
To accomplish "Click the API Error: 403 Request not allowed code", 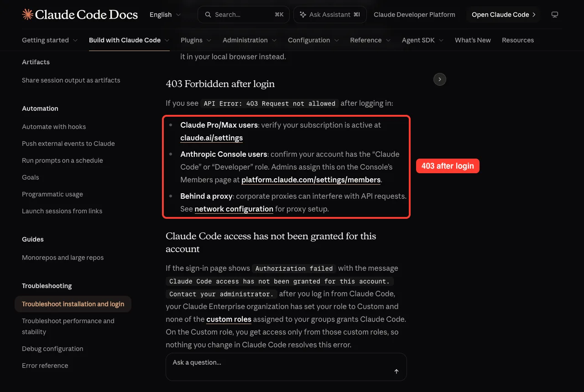I will pos(270,103).
